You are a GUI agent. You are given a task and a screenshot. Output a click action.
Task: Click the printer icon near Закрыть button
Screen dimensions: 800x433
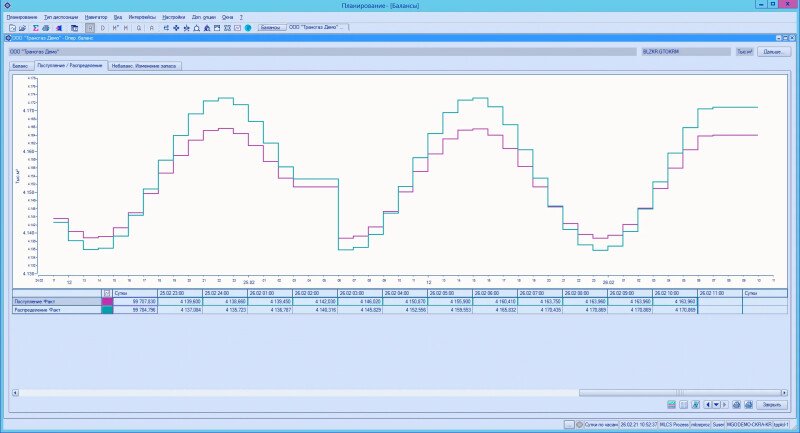(736, 405)
